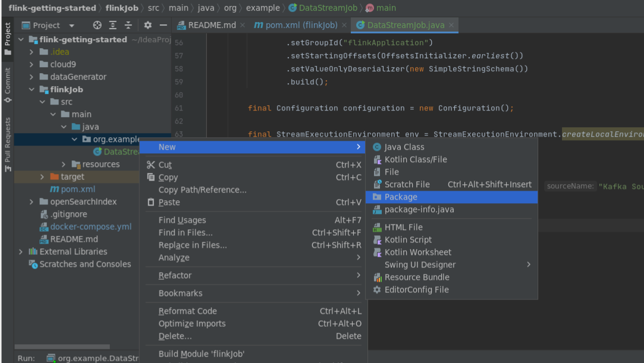Click the Expand All icon in Project toolbar
This screenshot has height=363, width=644.
click(x=112, y=26)
